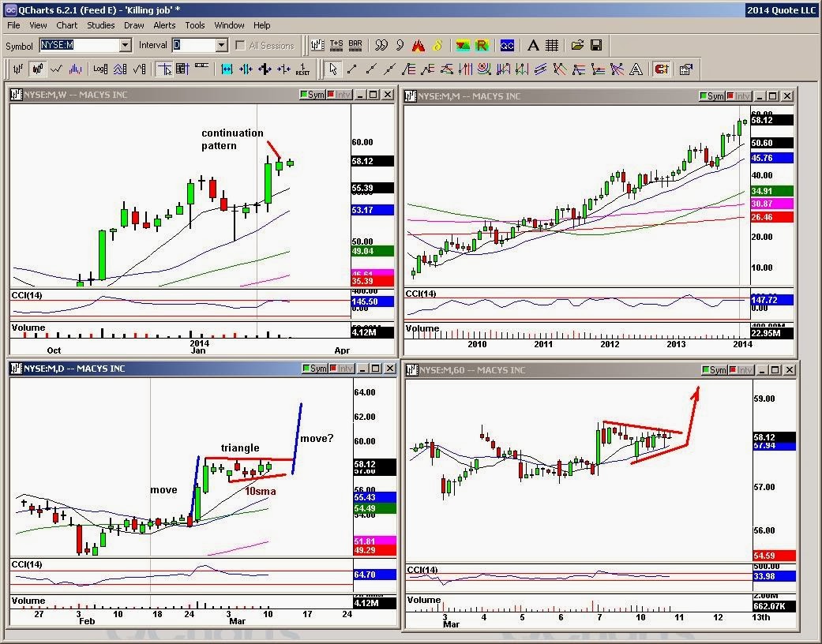Click the grid layout icon
Screen dimensions: 822x644
pyautogui.click(x=551, y=46)
